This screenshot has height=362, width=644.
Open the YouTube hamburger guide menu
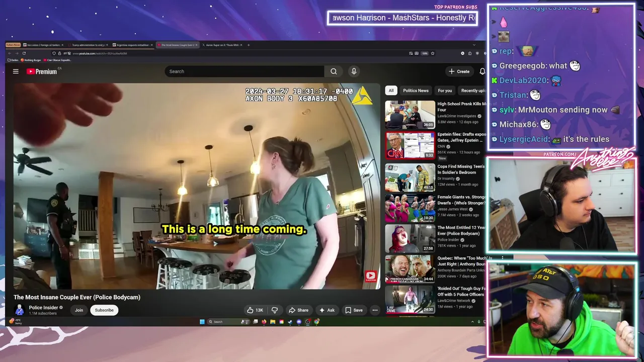(16, 71)
